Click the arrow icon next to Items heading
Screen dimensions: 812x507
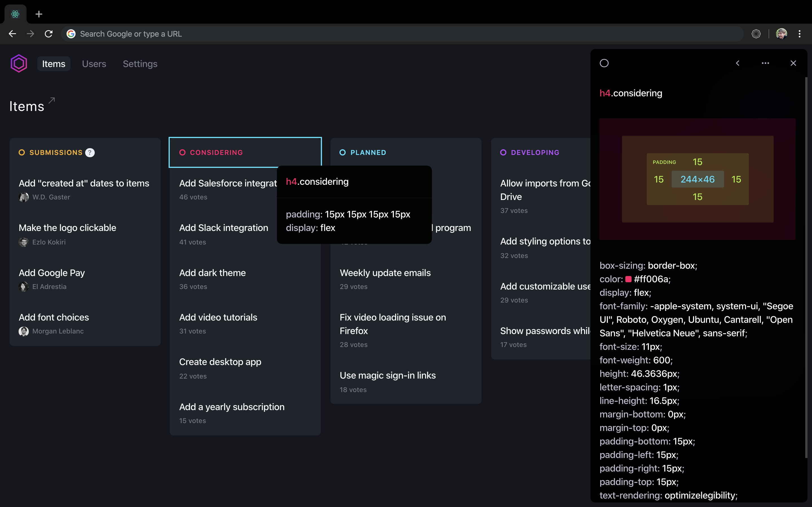[x=52, y=100]
